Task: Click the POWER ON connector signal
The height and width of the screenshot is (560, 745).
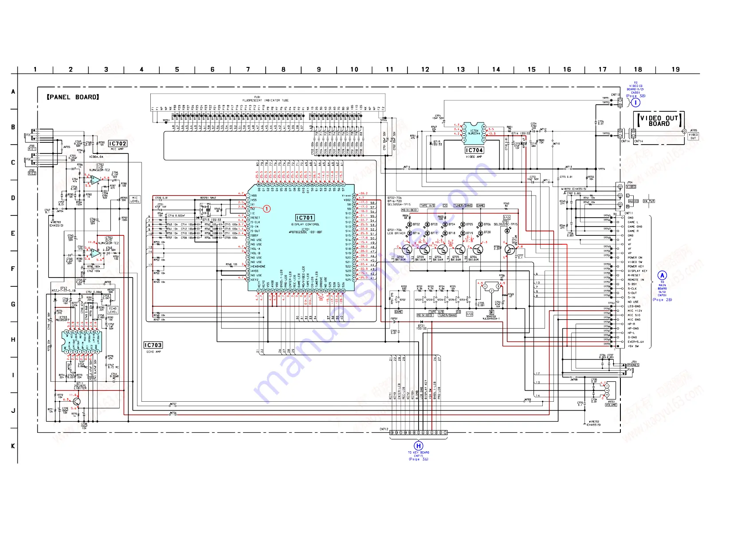Action: [x=635, y=258]
